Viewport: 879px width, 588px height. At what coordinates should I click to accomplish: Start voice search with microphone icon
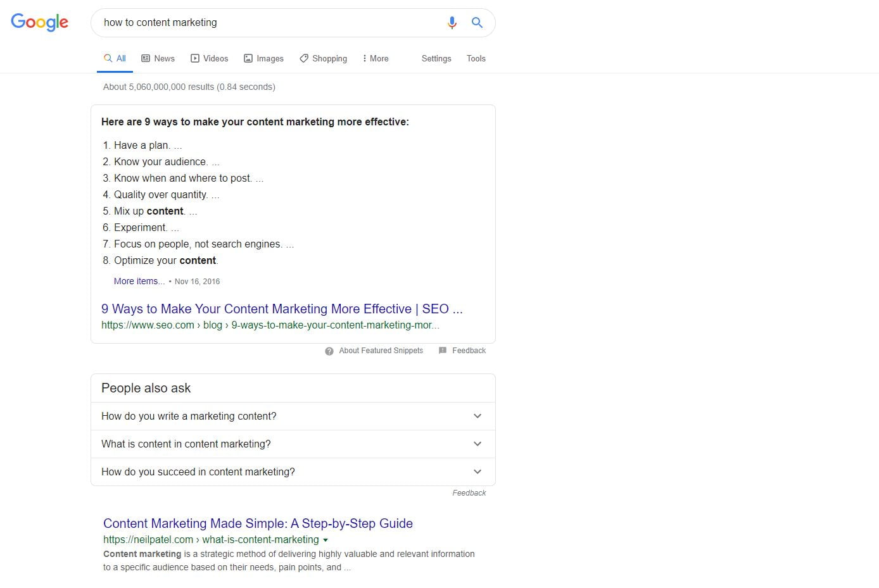[x=452, y=23]
